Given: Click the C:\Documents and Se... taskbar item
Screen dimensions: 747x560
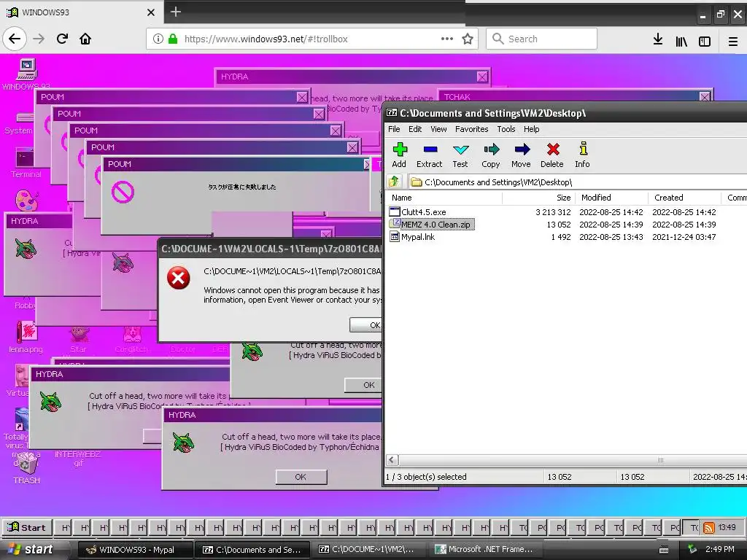Looking at the screenshot, I should (x=252, y=550).
